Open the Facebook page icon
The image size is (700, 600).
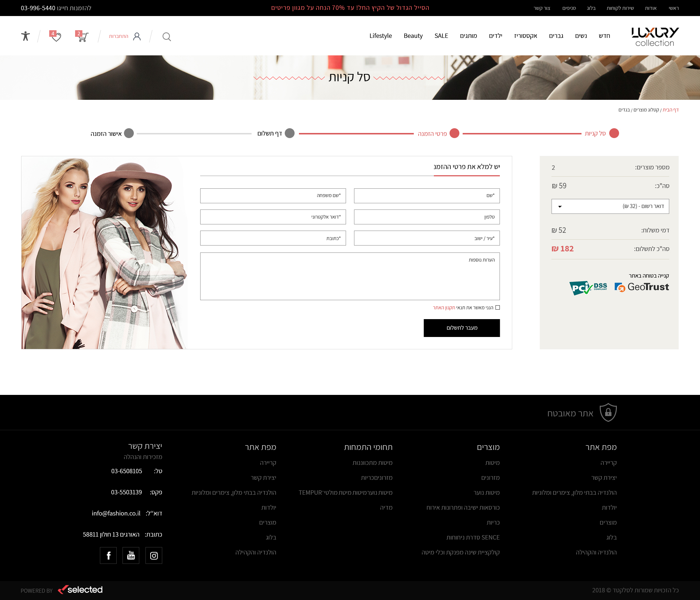[x=108, y=555]
